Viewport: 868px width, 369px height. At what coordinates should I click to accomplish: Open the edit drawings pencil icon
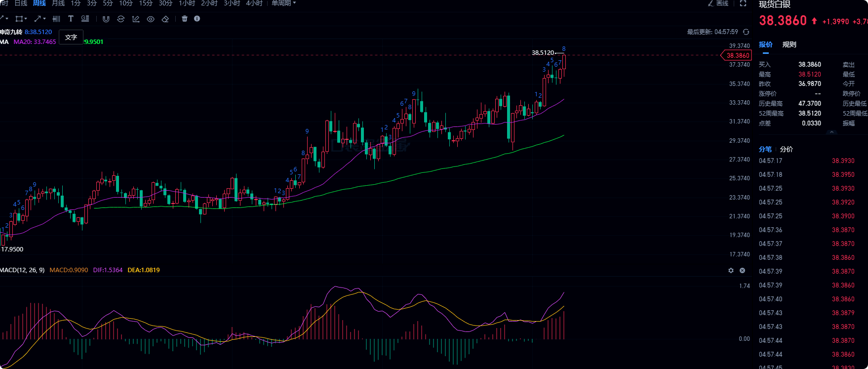[x=136, y=19]
